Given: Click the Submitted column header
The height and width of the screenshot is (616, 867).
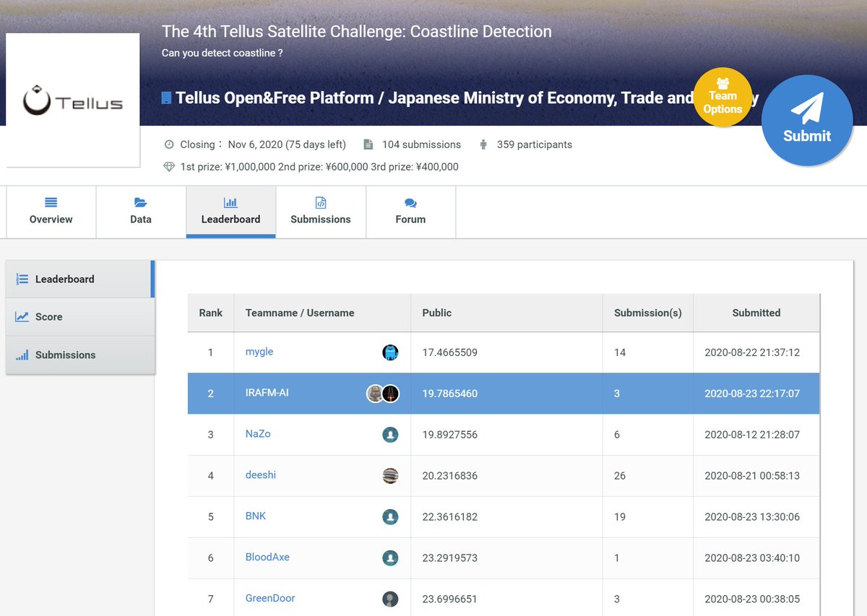Looking at the screenshot, I should (x=756, y=313).
